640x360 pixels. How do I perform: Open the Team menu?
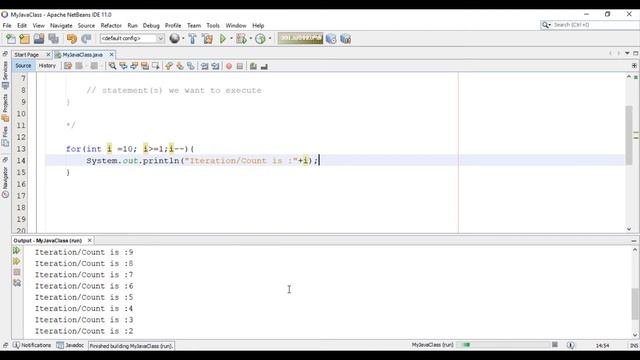(194, 25)
